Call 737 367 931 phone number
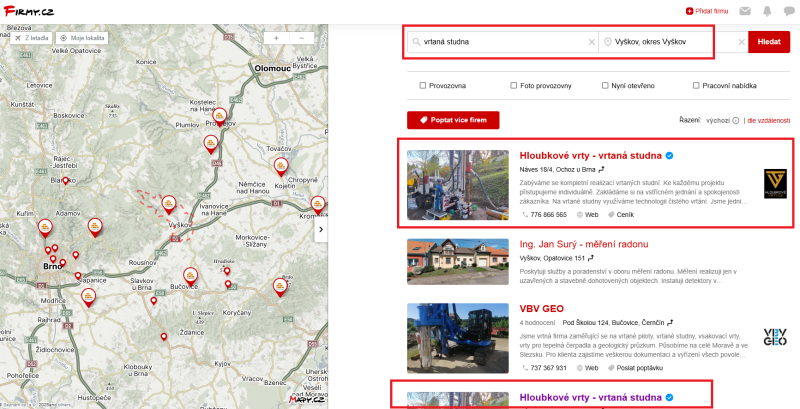This screenshot has width=800, height=409. 548,368
